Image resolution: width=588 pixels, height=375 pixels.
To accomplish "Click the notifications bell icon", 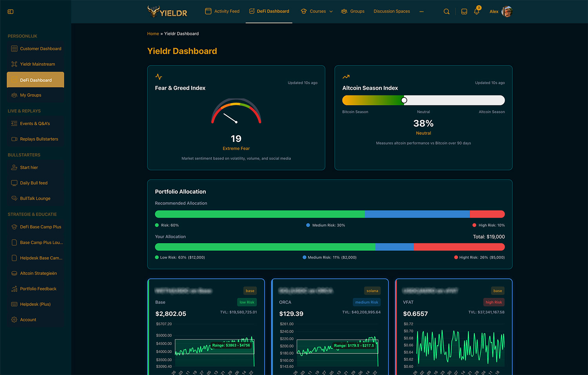I will 477,12.
